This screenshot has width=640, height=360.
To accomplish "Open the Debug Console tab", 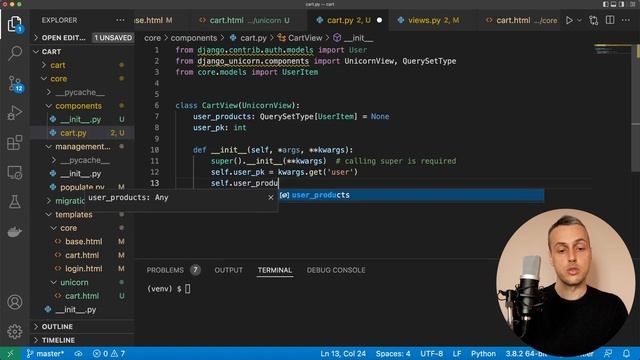I will pyautogui.click(x=336, y=270).
